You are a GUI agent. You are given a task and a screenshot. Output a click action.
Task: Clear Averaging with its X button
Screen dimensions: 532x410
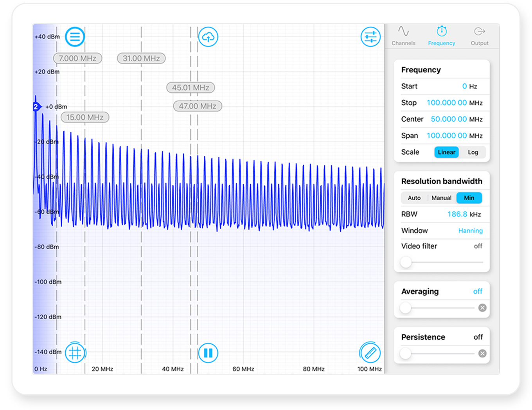pos(482,308)
